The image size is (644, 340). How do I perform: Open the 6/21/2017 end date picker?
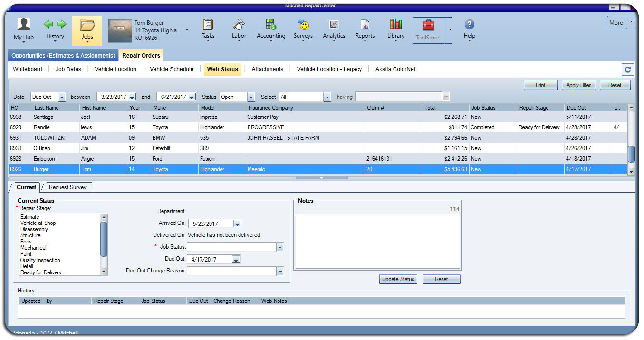point(192,97)
